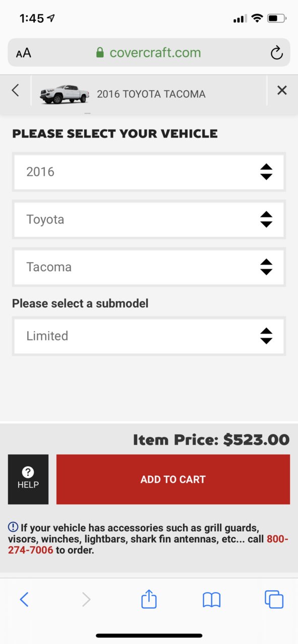Viewport: 298px width, 644px height.
Task: Tap the Safari share icon
Action: pos(149,599)
